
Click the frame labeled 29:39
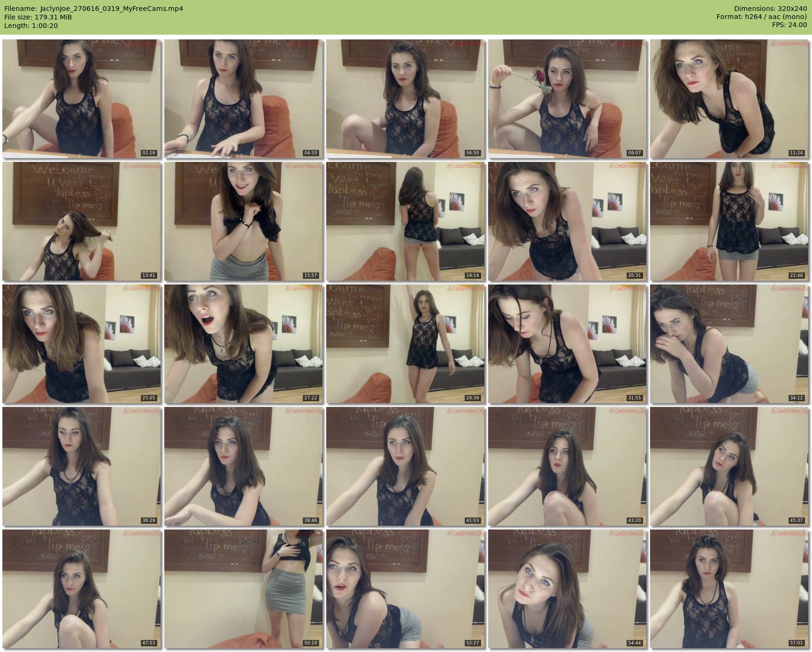[406, 344]
